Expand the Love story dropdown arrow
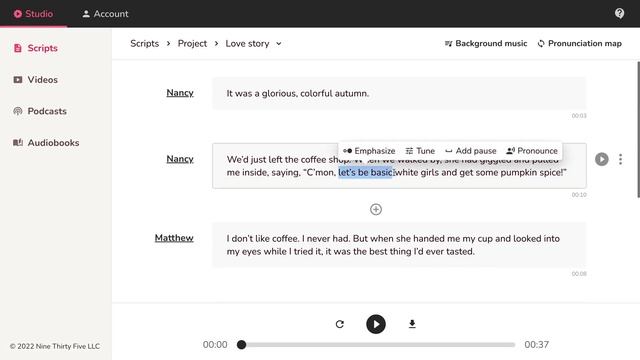640x360 pixels. [x=278, y=43]
